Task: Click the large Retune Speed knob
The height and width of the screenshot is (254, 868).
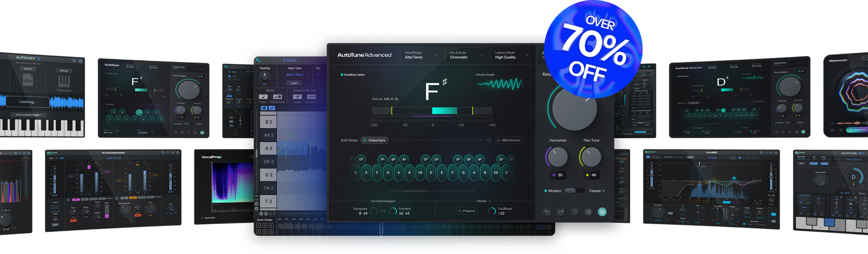Action: coord(575,107)
